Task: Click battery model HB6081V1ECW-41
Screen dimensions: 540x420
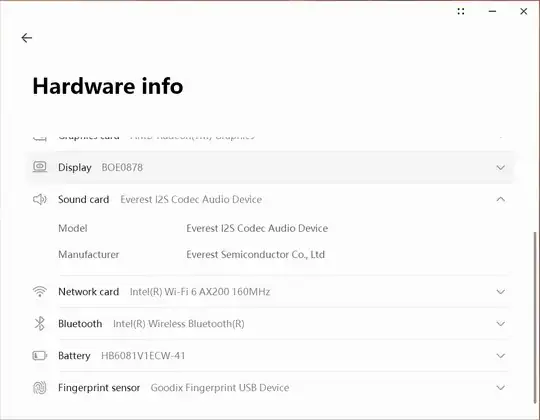Action: 143,356
